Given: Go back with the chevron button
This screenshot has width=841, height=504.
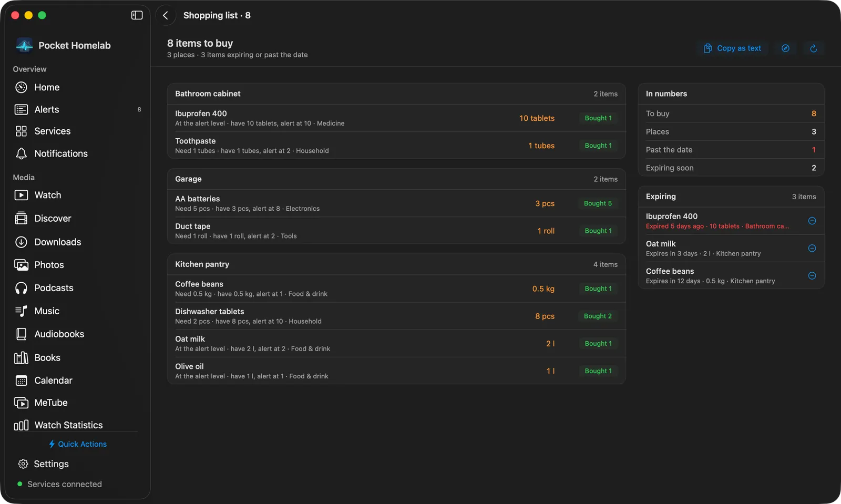Looking at the screenshot, I should click(166, 15).
